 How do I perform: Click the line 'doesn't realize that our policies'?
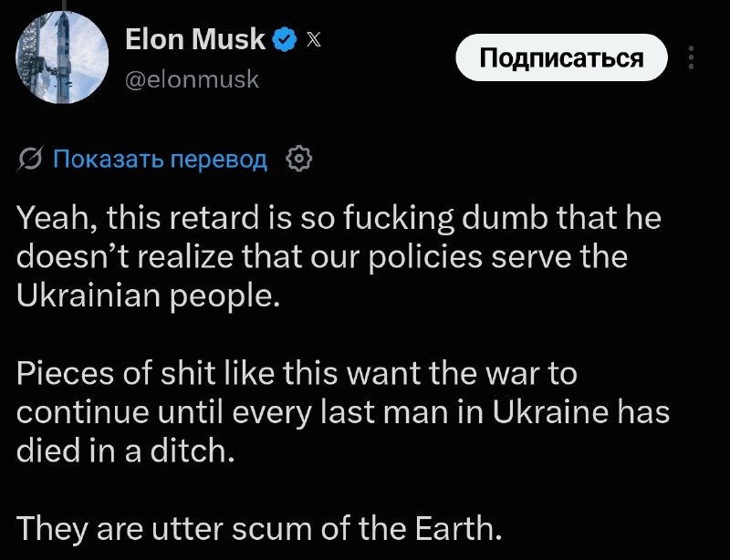tap(322, 257)
